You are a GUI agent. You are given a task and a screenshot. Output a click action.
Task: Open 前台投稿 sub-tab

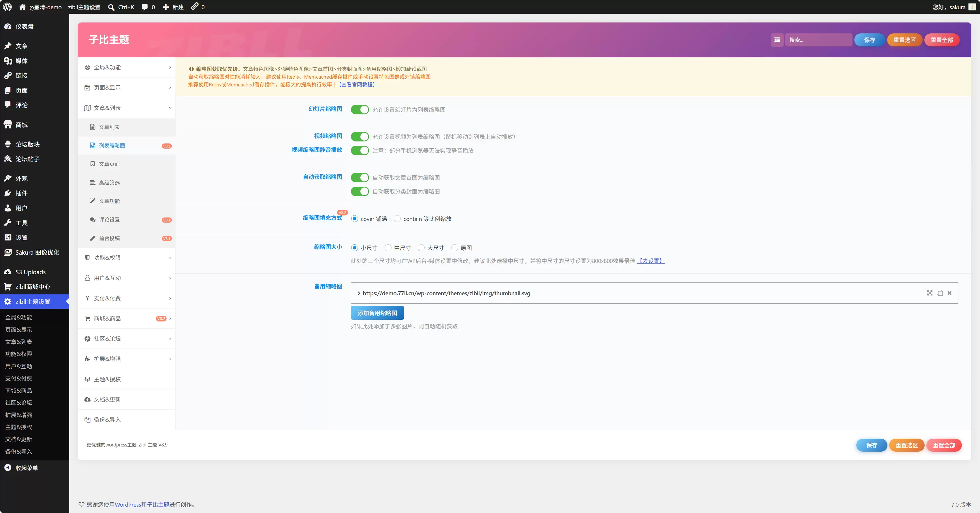coord(127,238)
